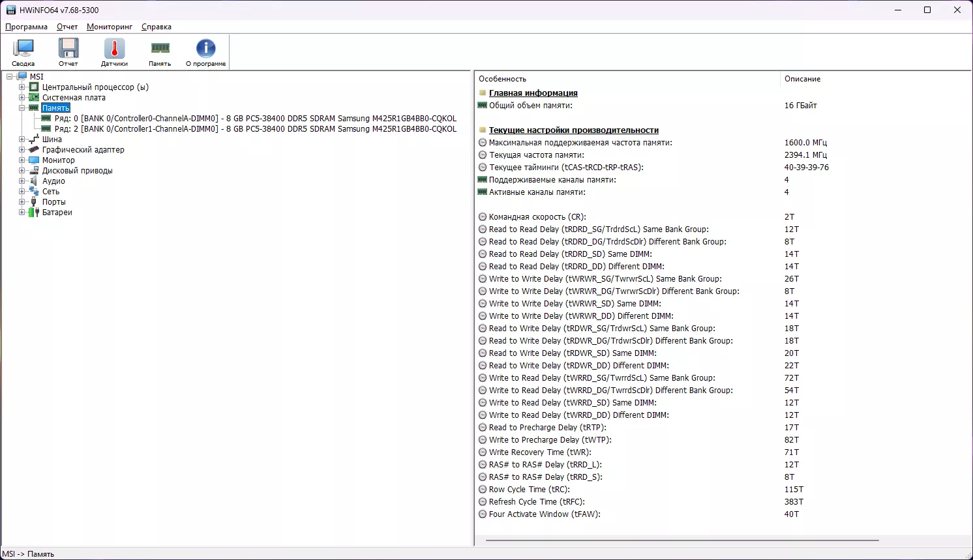Expand the Центральный процессор node

(22, 87)
